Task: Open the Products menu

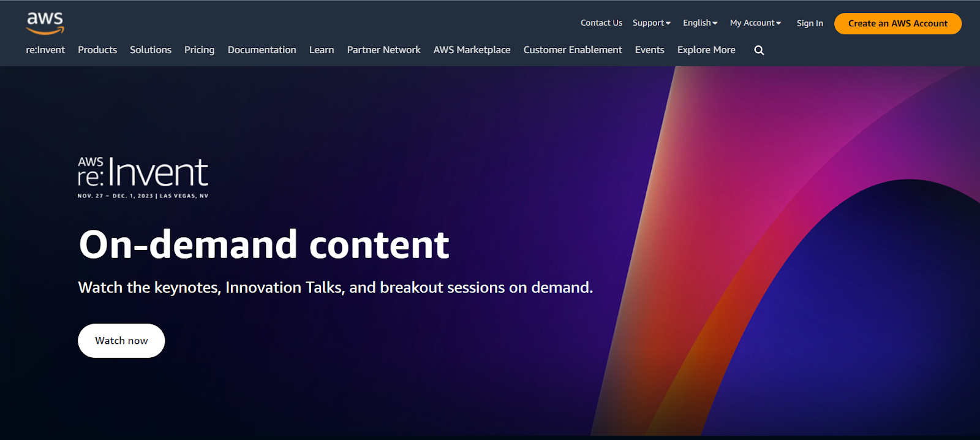Action: pyautogui.click(x=97, y=50)
